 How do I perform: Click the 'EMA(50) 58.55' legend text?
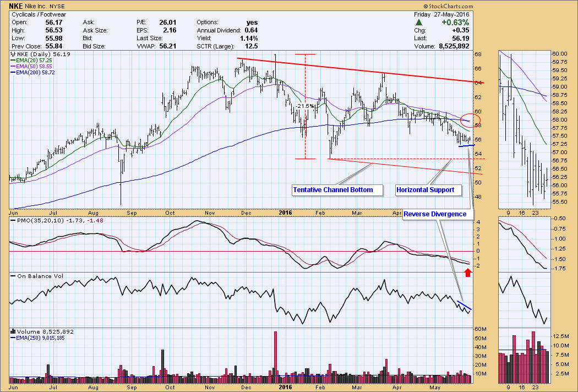point(34,67)
